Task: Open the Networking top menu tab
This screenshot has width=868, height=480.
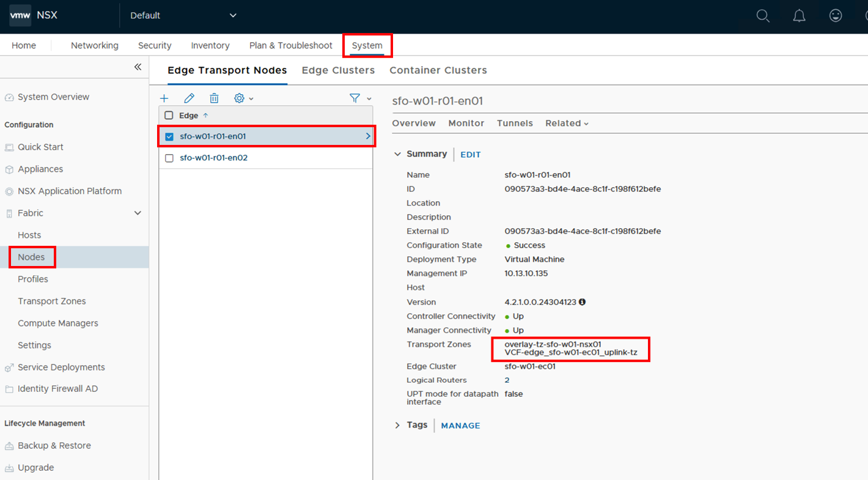Action: [95, 46]
